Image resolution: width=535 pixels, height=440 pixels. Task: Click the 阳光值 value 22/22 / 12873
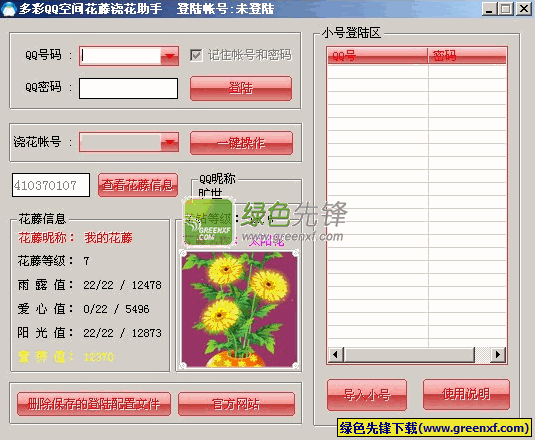coord(122,333)
